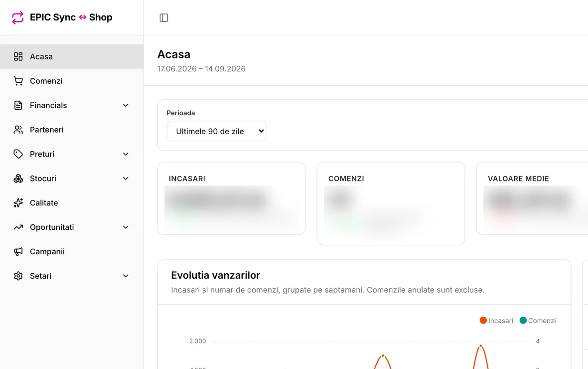Click the Preturi price tag icon

click(18, 154)
